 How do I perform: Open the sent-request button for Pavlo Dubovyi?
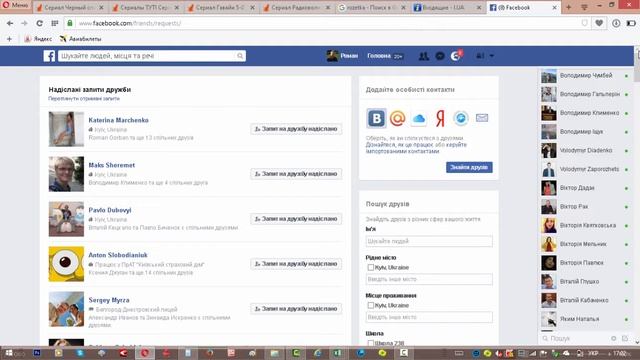tap(296, 219)
